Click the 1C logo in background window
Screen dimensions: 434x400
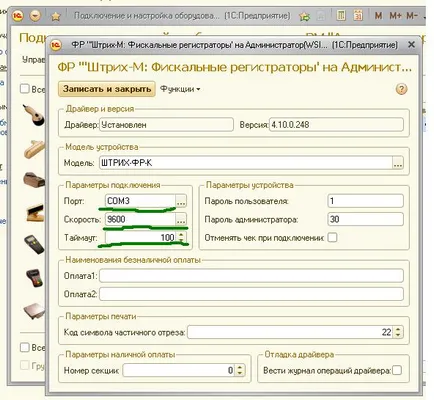(18, 16)
